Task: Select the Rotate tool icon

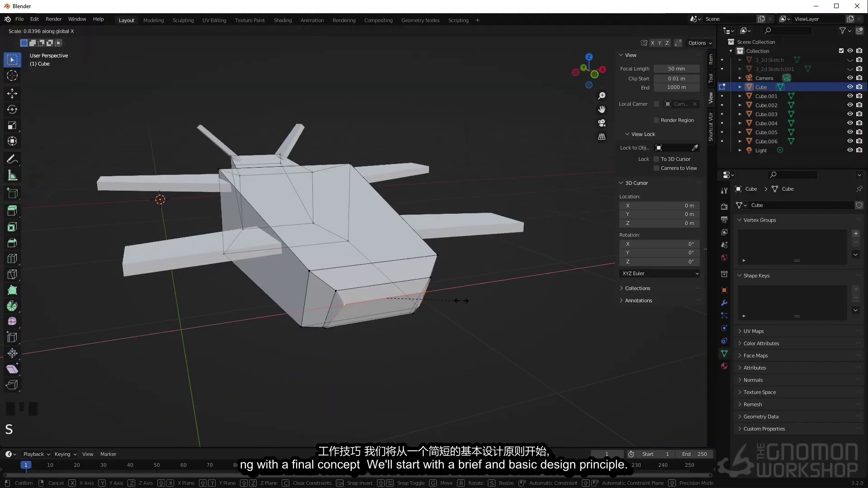Action: click(13, 110)
